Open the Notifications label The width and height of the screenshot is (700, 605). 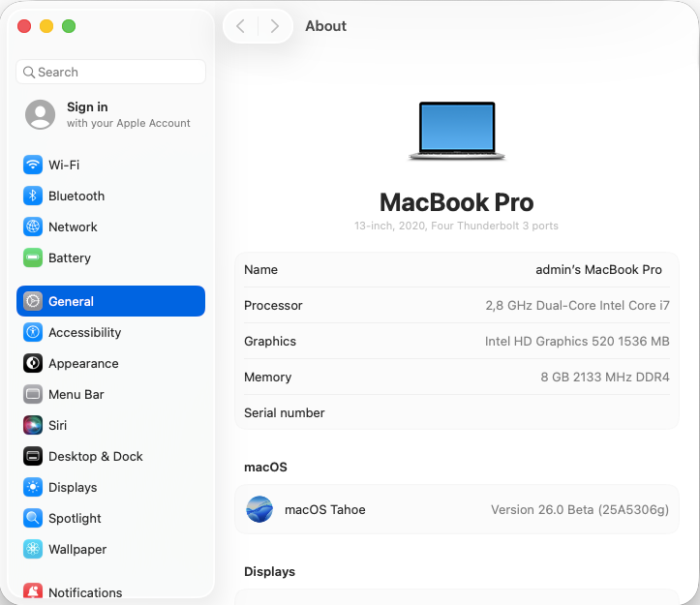click(x=85, y=592)
